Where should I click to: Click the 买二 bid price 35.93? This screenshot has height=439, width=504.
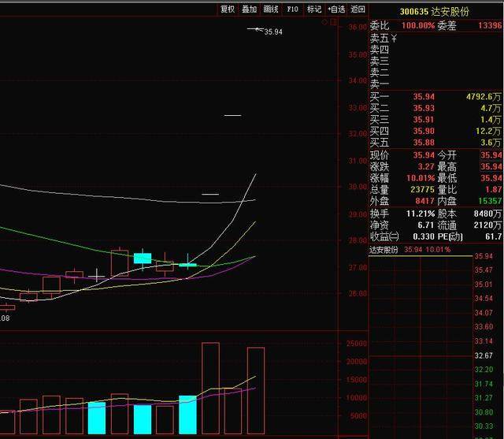click(x=424, y=108)
